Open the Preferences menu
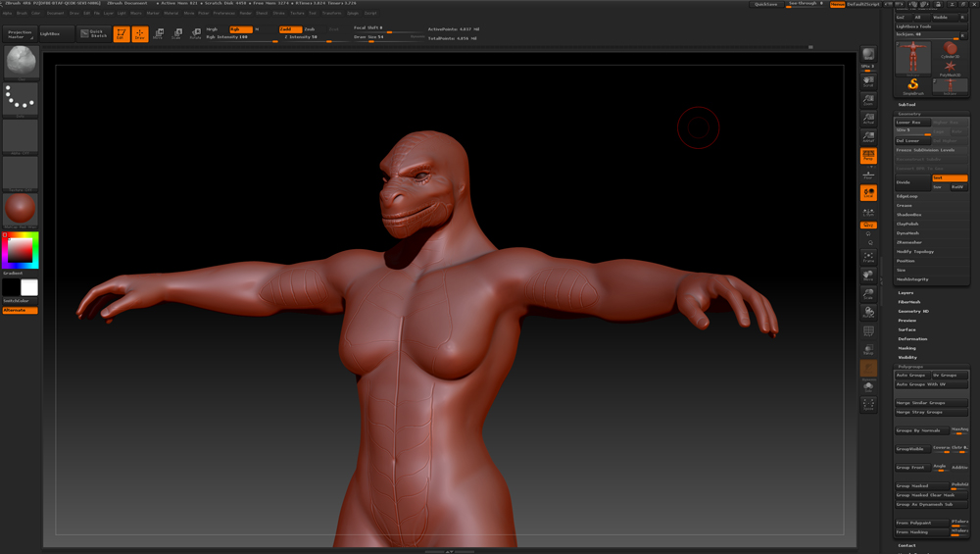The image size is (980, 554). pyautogui.click(x=223, y=14)
